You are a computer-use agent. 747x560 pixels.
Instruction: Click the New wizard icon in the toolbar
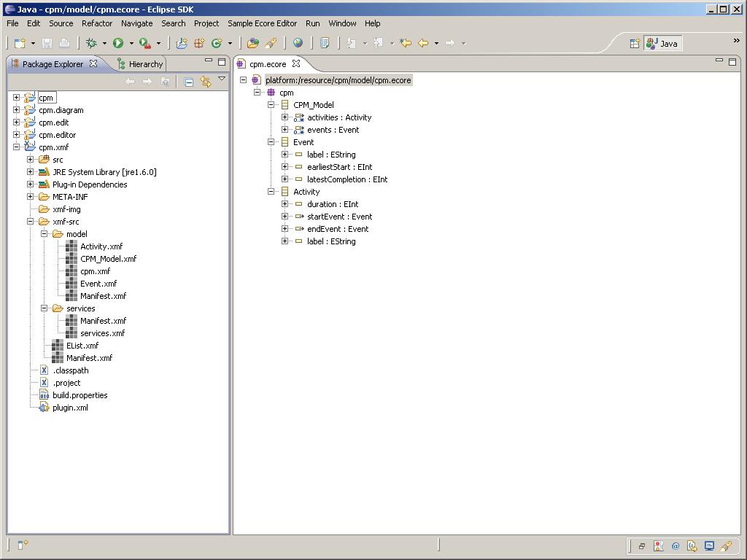point(20,43)
